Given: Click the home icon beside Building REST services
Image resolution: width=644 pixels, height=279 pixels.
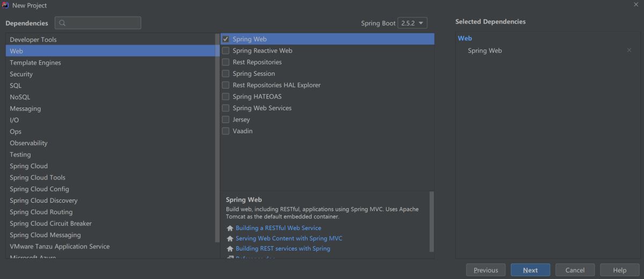Looking at the screenshot, I should tap(230, 248).
